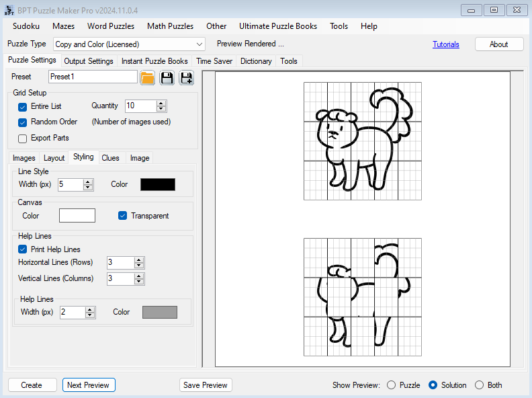Click Vertical Lines columns value field
Viewport: 532px width, 398px height.
pos(120,279)
